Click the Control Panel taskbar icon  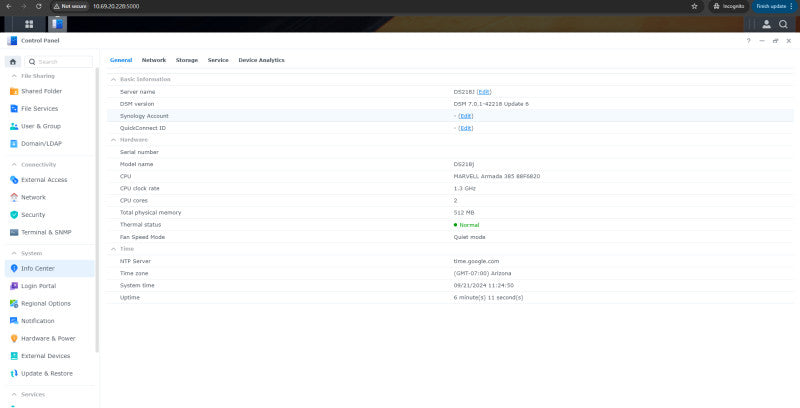[58, 24]
